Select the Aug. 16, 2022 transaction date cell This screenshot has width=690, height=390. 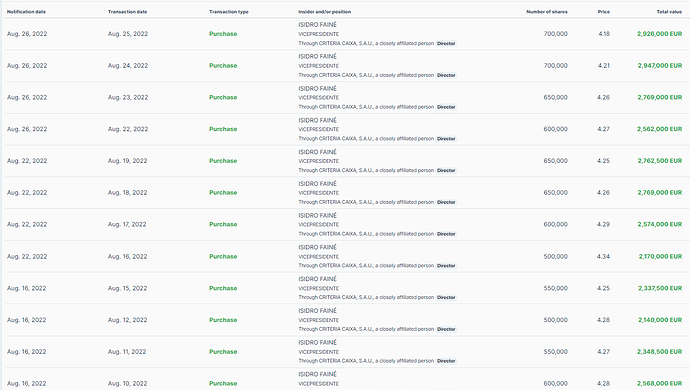coord(128,256)
